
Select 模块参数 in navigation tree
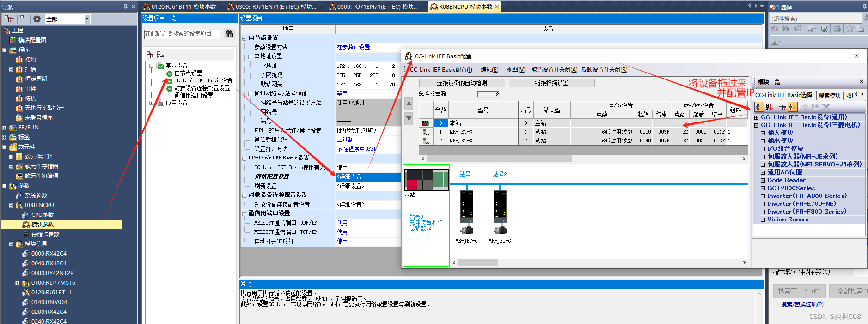point(43,225)
